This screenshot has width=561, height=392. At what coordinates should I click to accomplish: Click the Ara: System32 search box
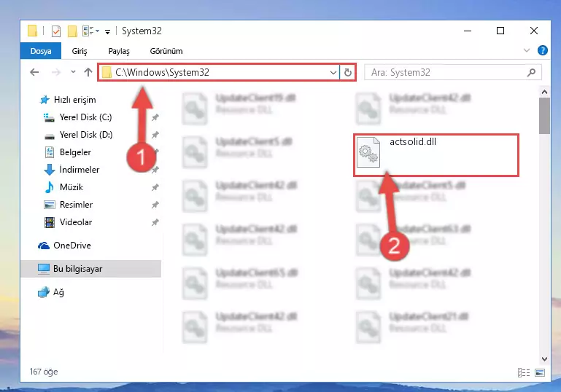452,73
